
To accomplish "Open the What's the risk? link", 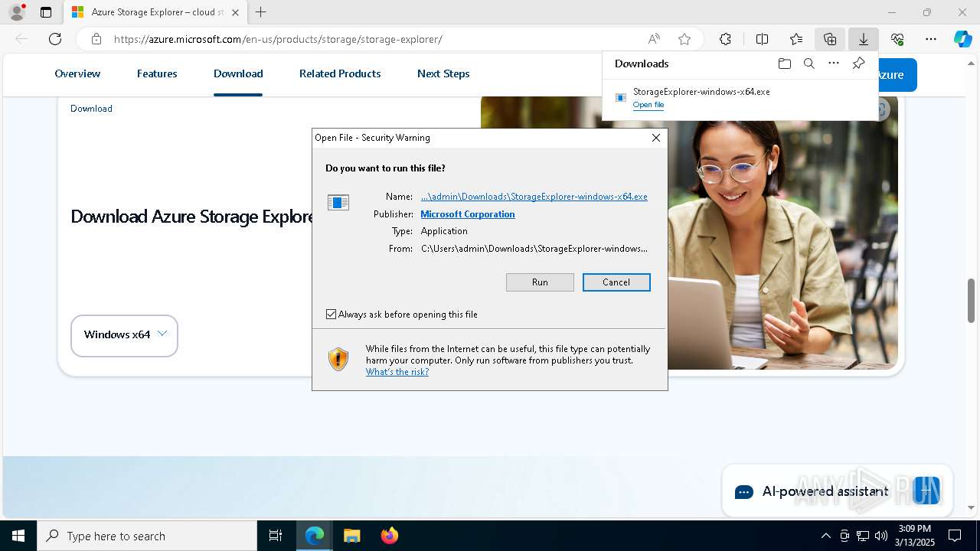I will click(397, 372).
